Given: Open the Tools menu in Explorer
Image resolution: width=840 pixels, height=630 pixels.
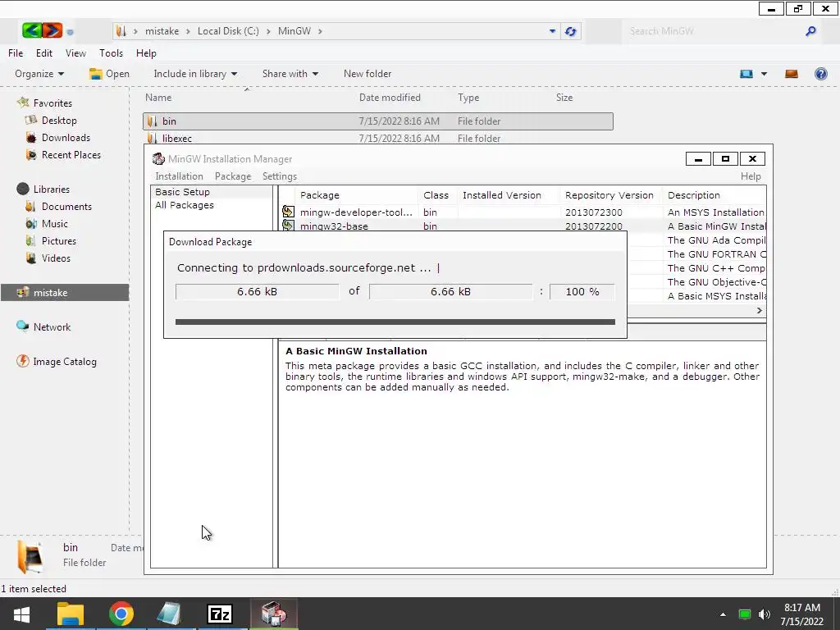Looking at the screenshot, I should tap(111, 53).
